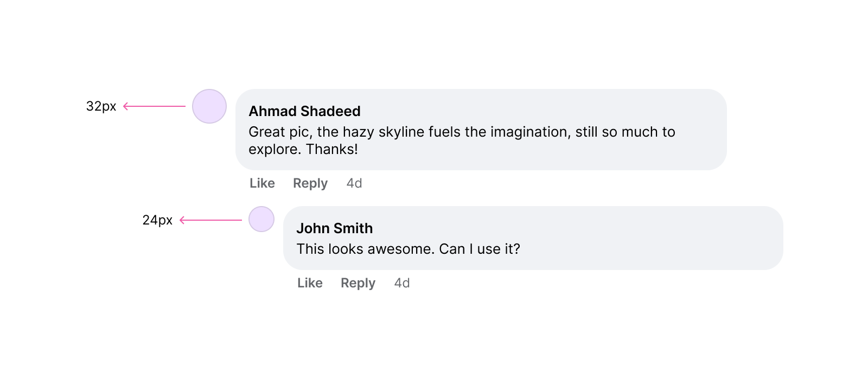This screenshot has width=868, height=385.
Task: Like John Smith's reply comment
Action: point(310,283)
